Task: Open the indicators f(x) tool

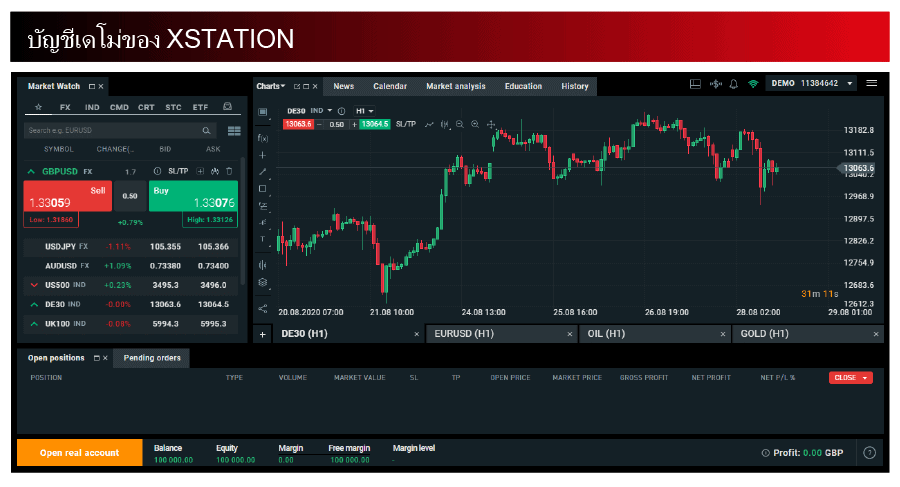Action: tap(263, 138)
